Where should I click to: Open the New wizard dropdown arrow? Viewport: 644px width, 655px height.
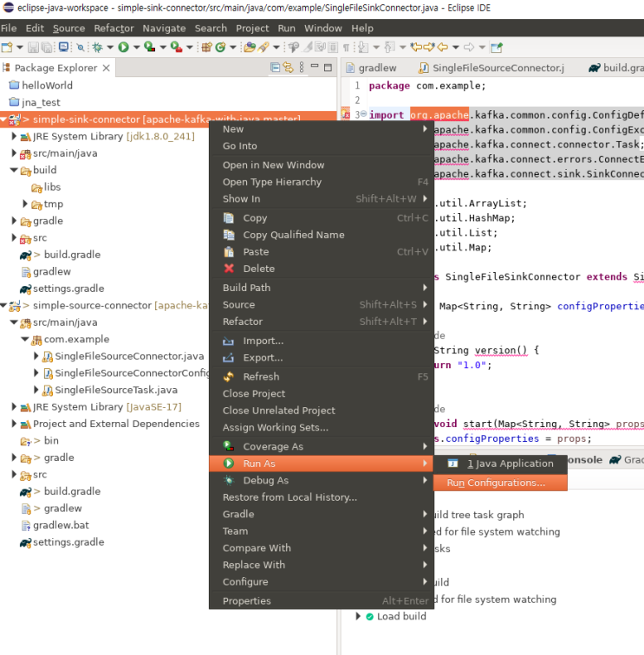tap(20, 48)
